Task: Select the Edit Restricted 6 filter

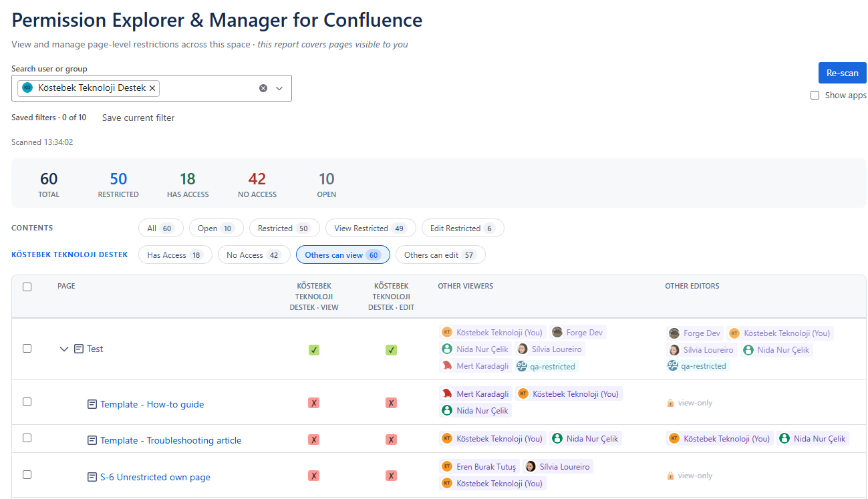Action: [x=462, y=228]
